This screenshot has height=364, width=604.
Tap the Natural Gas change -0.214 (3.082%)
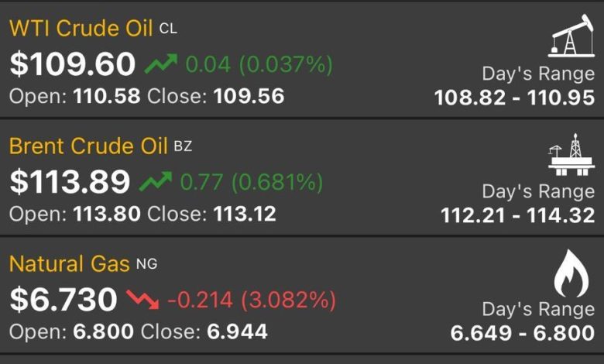click(252, 300)
